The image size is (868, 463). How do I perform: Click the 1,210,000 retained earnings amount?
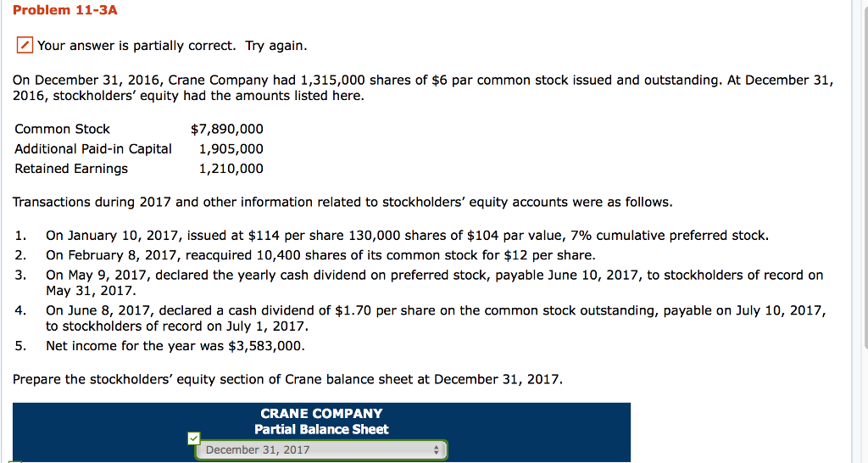tap(231, 168)
